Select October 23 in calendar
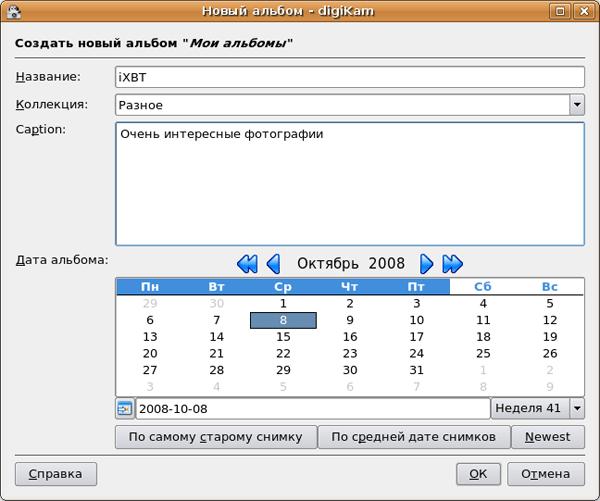Image resolution: width=600 pixels, height=501 pixels. pyautogui.click(x=350, y=354)
